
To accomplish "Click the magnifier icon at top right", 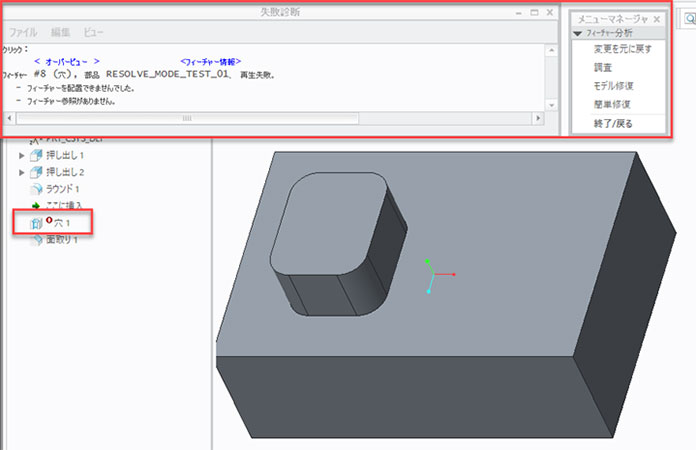I will tap(690, 21).
